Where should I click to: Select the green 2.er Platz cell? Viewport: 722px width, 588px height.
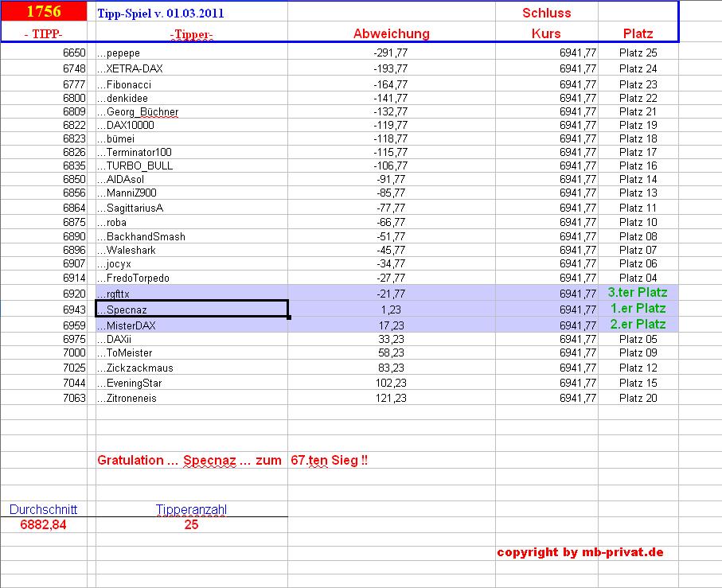(x=638, y=325)
